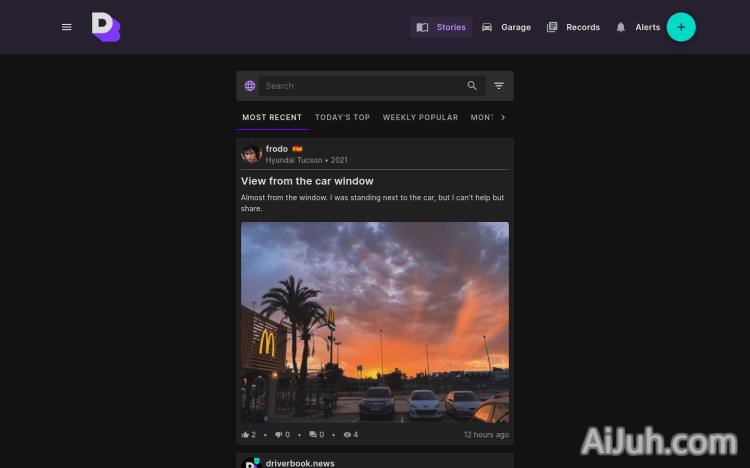
Task: Click the views eye icon
Action: (x=347, y=435)
